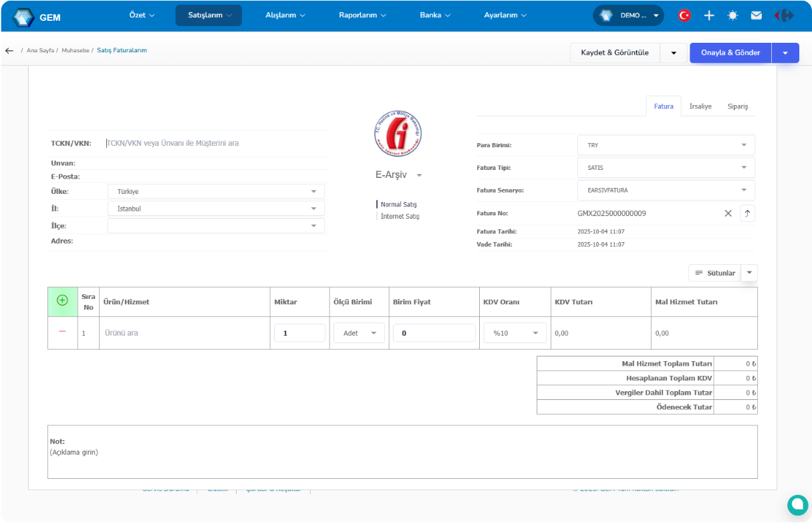Expand the arrow next to Sütunlar
This screenshot has height=523, width=812.
749,273
